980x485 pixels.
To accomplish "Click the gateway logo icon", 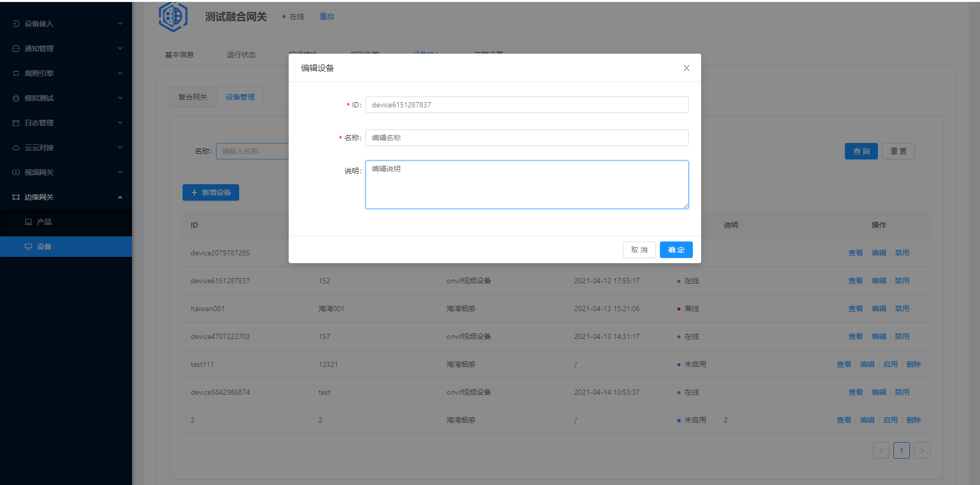I will (173, 17).
